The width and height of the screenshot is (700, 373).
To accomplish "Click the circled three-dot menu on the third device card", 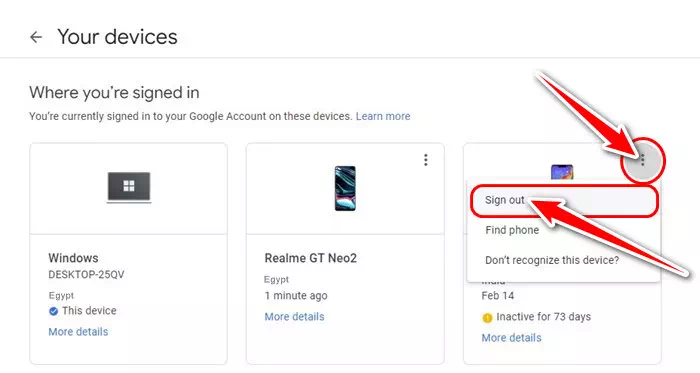I will coord(643,160).
